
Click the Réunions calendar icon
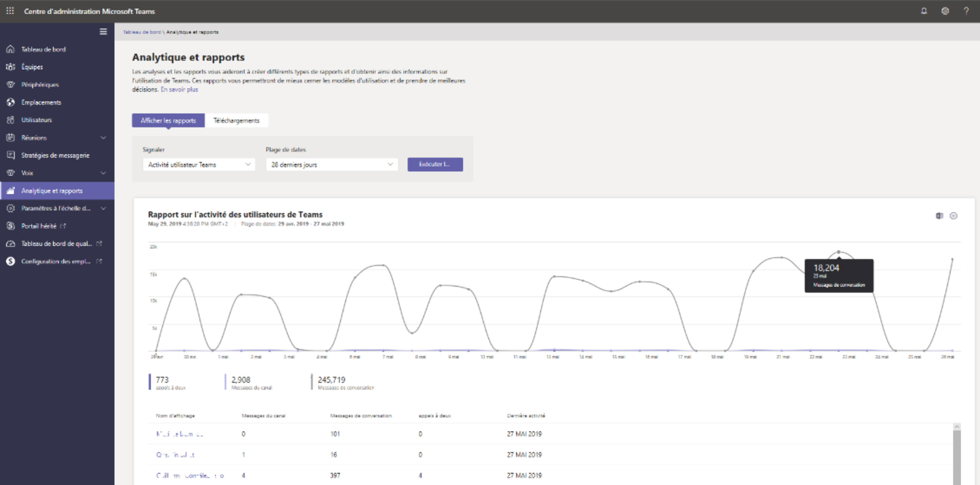coord(10,138)
